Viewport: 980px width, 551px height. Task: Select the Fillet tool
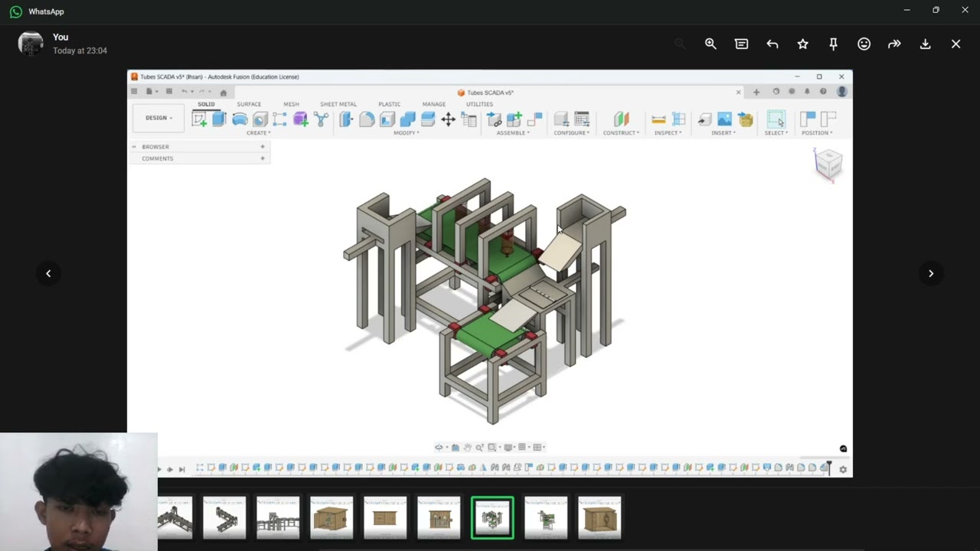coord(367,119)
